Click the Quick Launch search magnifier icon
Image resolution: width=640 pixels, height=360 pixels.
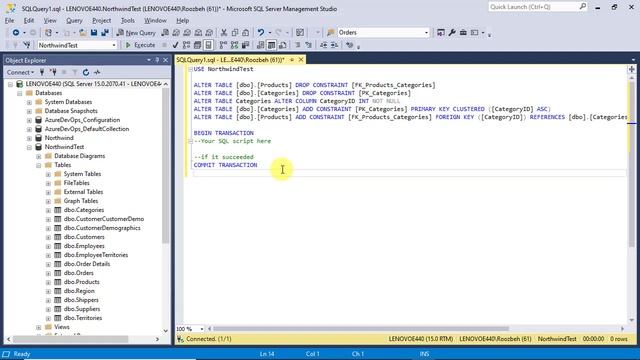click(582, 7)
